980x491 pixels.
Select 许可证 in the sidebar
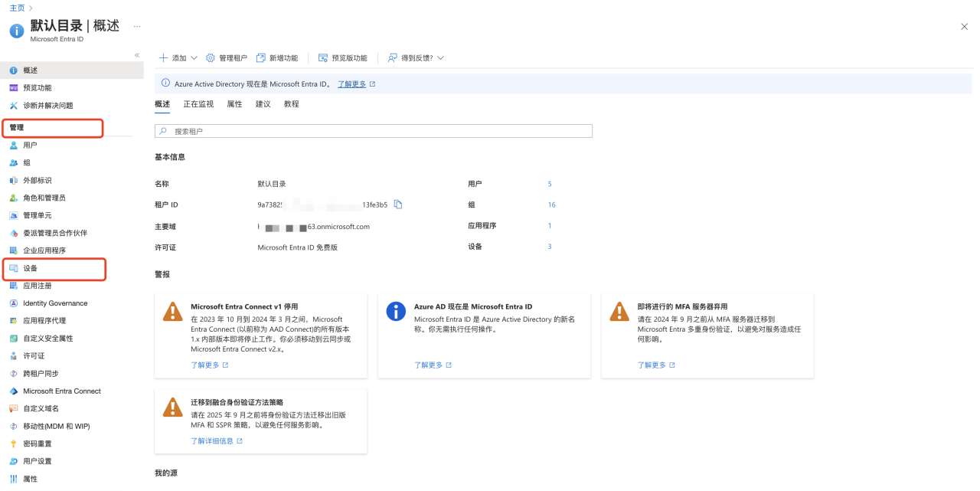coord(34,356)
